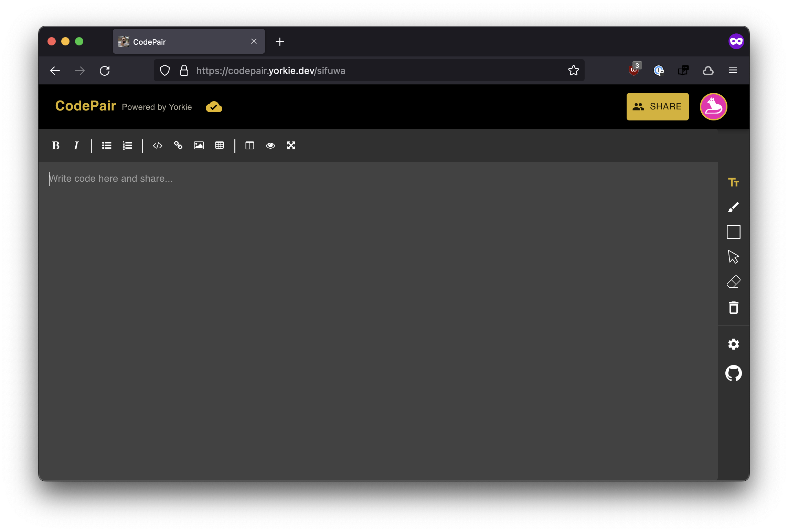Open the pink user avatar menu
The image size is (788, 532).
click(713, 107)
